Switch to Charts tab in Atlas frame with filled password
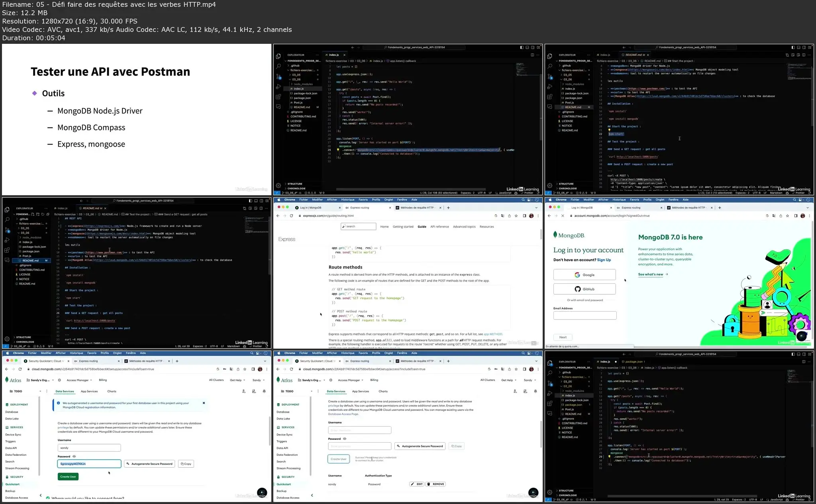This screenshot has width=816, height=504. tap(112, 391)
